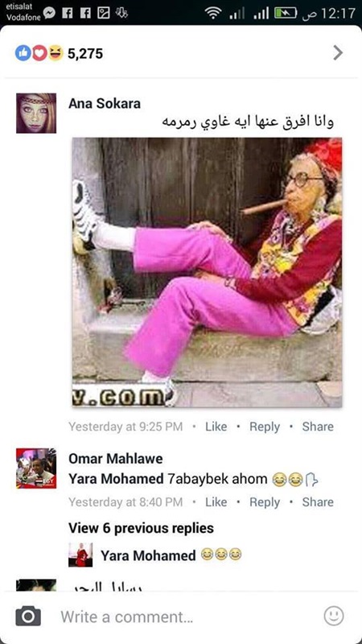Reply to Omar Mahlawe's comment
The height and width of the screenshot is (644, 362).
[x=265, y=502]
